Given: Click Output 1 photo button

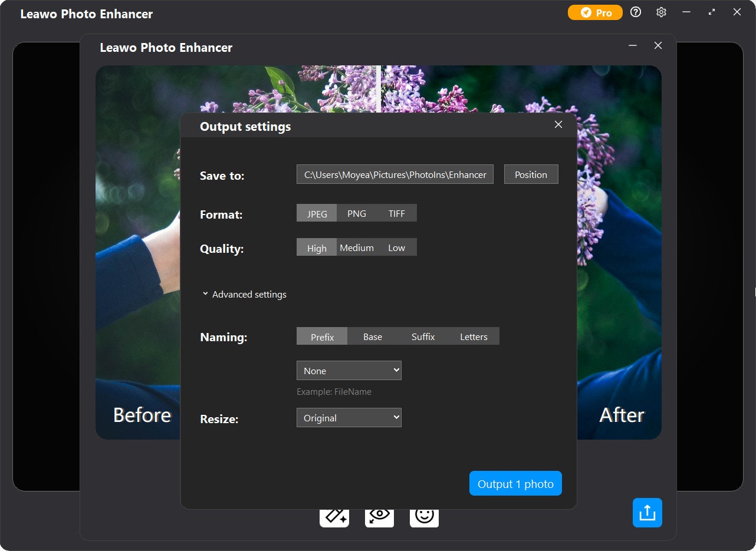Looking at the screenshot, I should tap(515, 484).
